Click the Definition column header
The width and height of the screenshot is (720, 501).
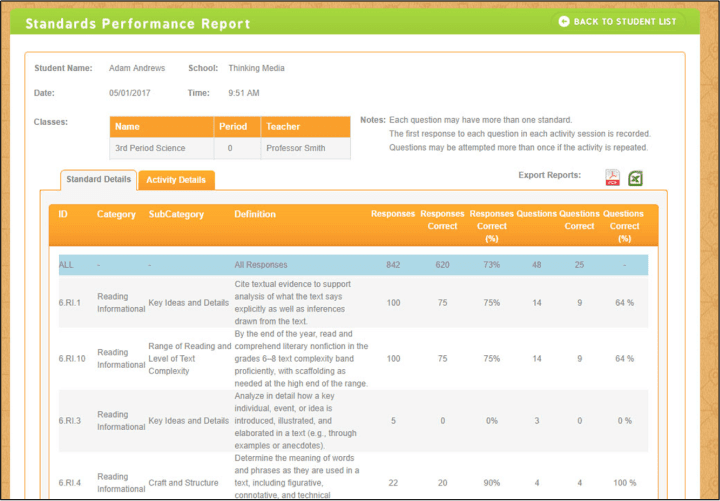255,214
